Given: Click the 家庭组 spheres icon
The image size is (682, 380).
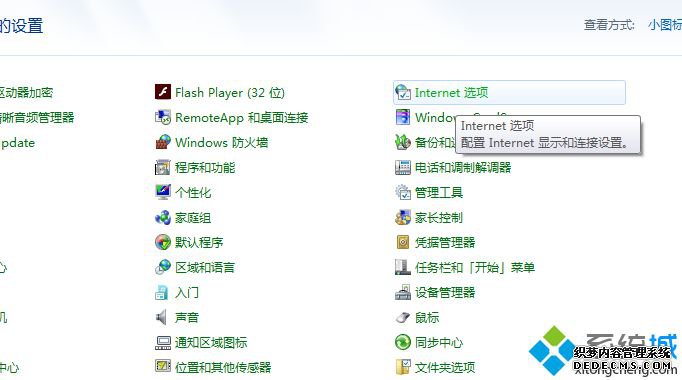Looking at the screenshot, I should pos(163,217).
